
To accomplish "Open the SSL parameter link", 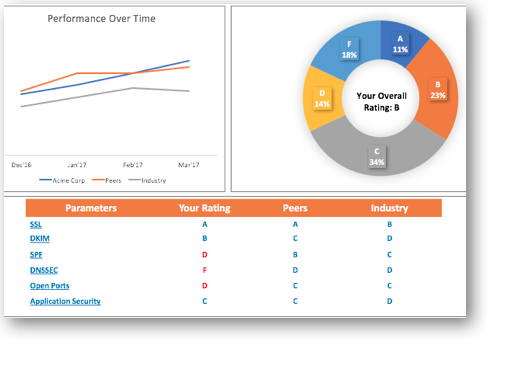I will pyautogui.click(x=36, y=224).
